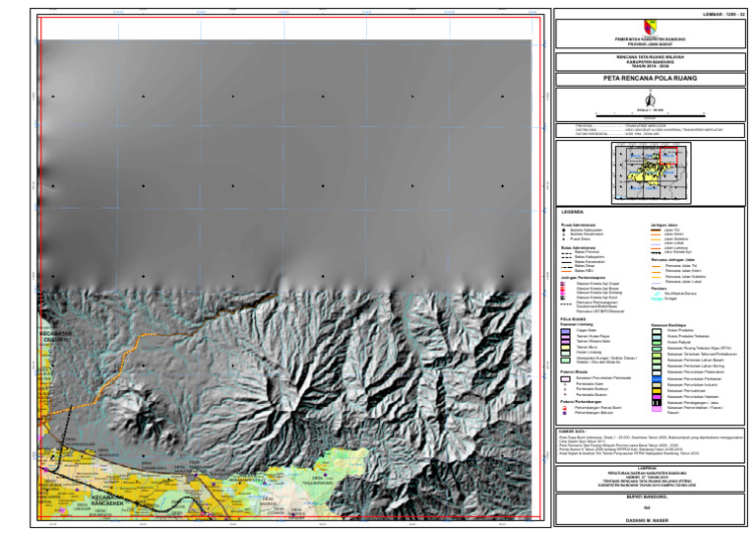Click the Kawasan Peruntukan Pariwisata swatch
This screenshot has width=756, height=534.
566,378
